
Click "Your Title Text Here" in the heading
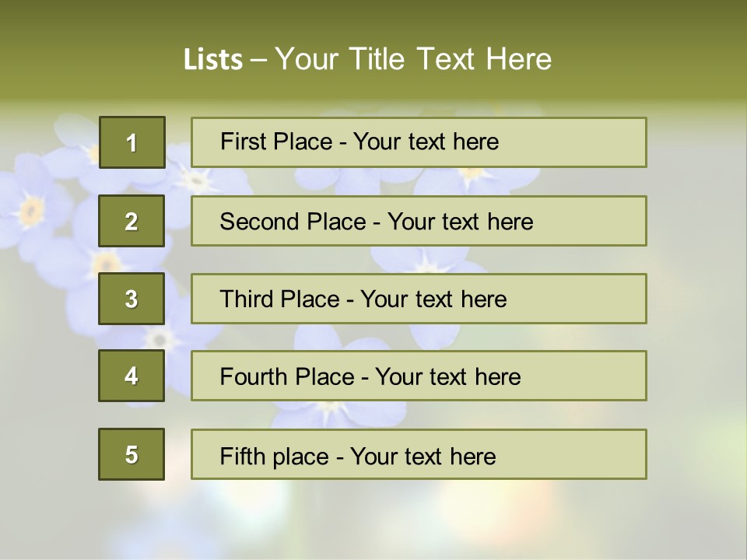pos(413,59)
